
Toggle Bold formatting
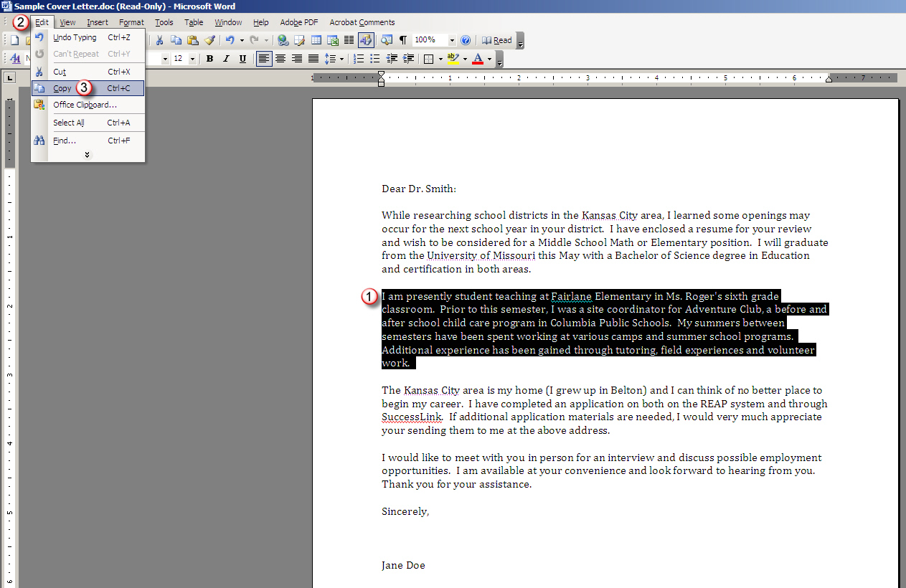(209, 59)
